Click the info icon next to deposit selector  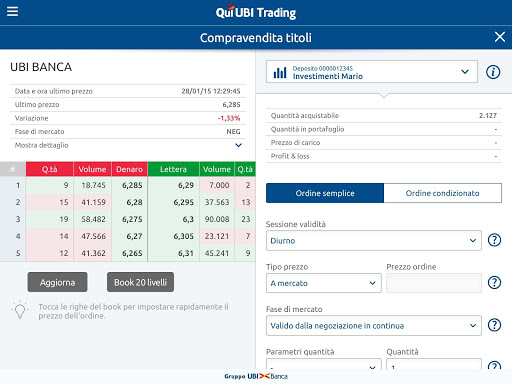493,72
